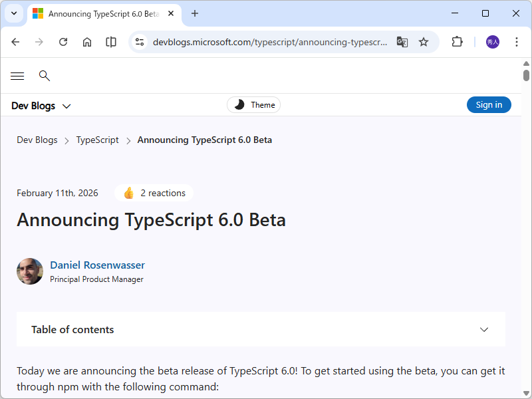Open the Chrome three-dot menu
Image resolution: width=532 pixels, height=399 pixels.
517,42
